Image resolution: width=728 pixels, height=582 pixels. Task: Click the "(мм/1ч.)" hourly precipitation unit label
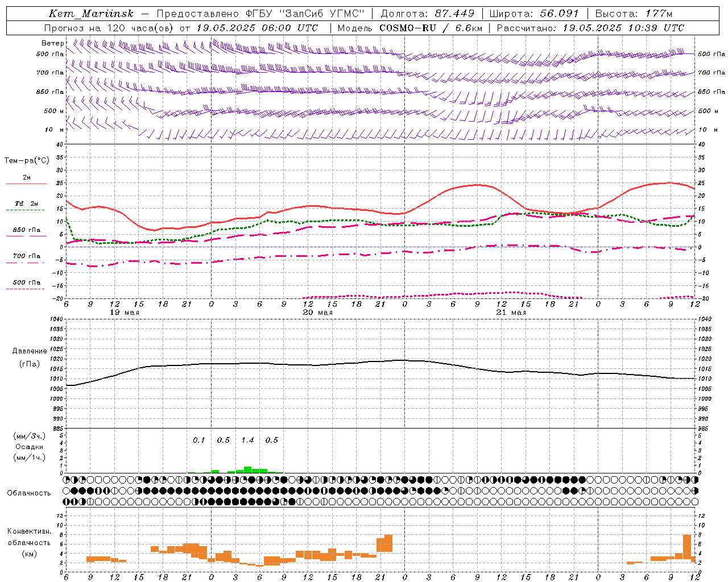click(30, 458)
